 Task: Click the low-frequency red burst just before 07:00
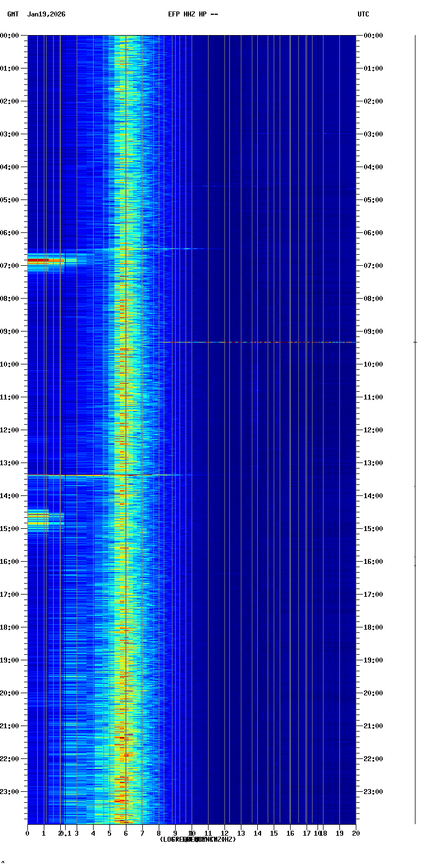click(x=43, y=261)
